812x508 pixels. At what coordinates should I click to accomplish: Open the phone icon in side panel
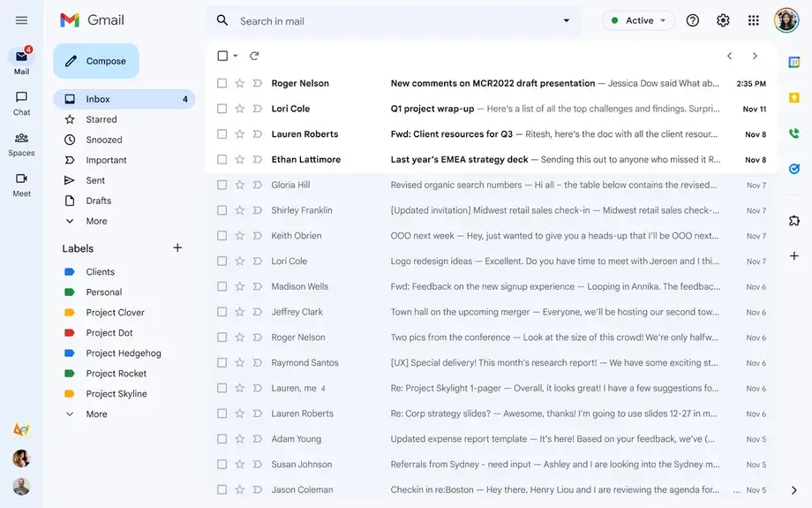(x=793, y=133)
